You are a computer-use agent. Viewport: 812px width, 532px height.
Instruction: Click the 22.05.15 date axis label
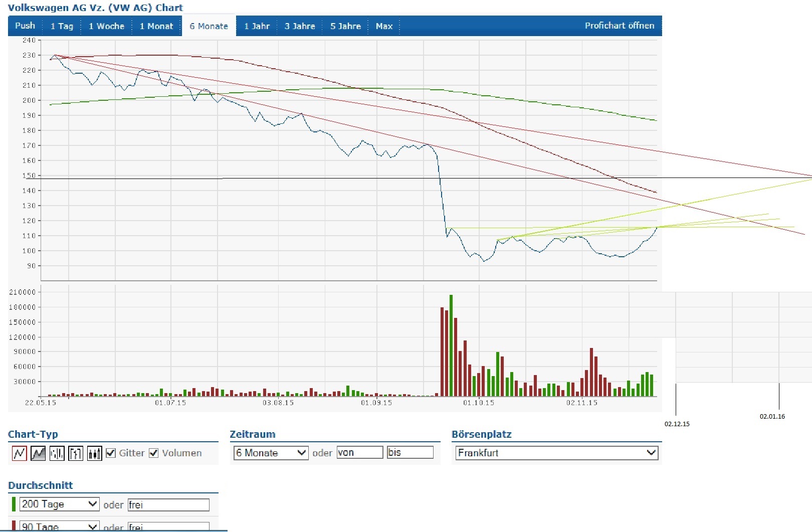(x=41, y=403)
